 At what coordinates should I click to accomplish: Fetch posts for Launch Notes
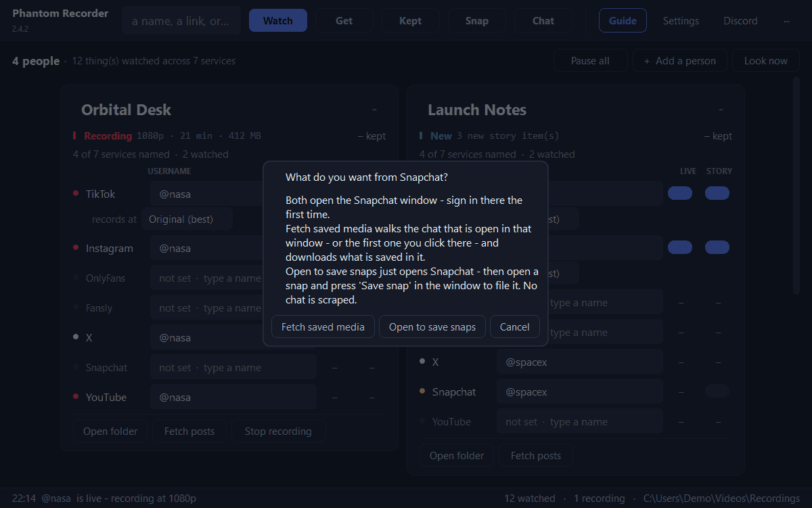point(536,456)
